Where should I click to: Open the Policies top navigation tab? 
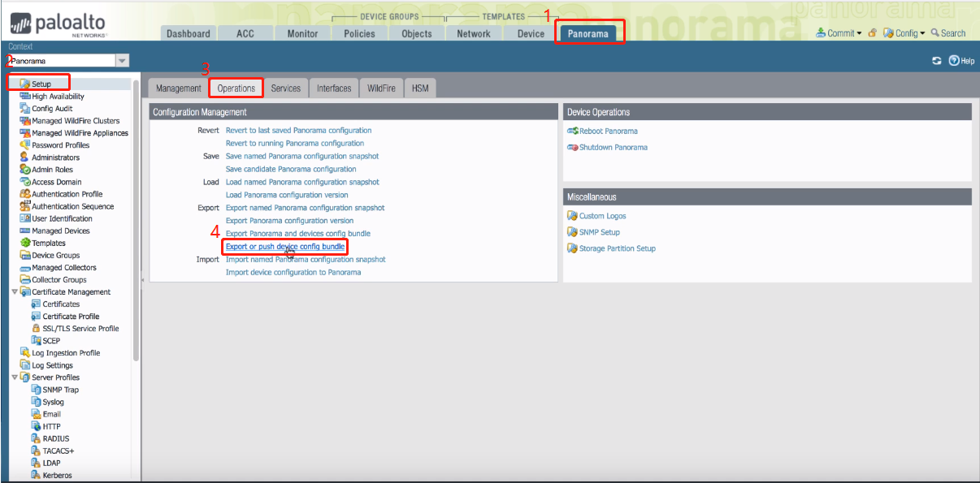359,33
